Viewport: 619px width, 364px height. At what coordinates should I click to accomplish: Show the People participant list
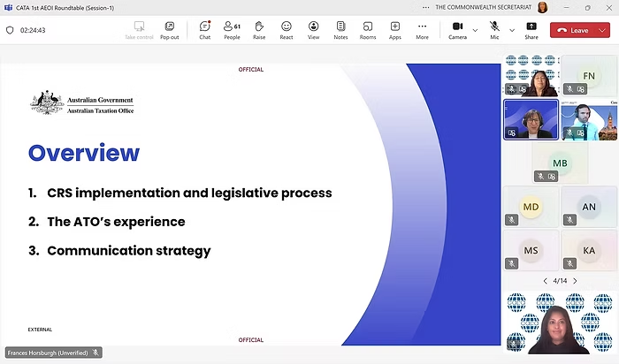pyautogui.click(x=232, y=30)
